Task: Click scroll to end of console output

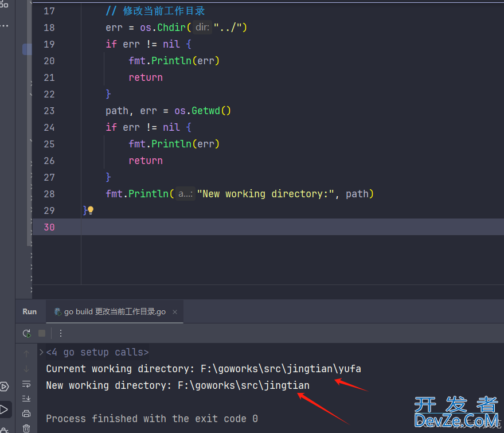Action: coord(26,399)
